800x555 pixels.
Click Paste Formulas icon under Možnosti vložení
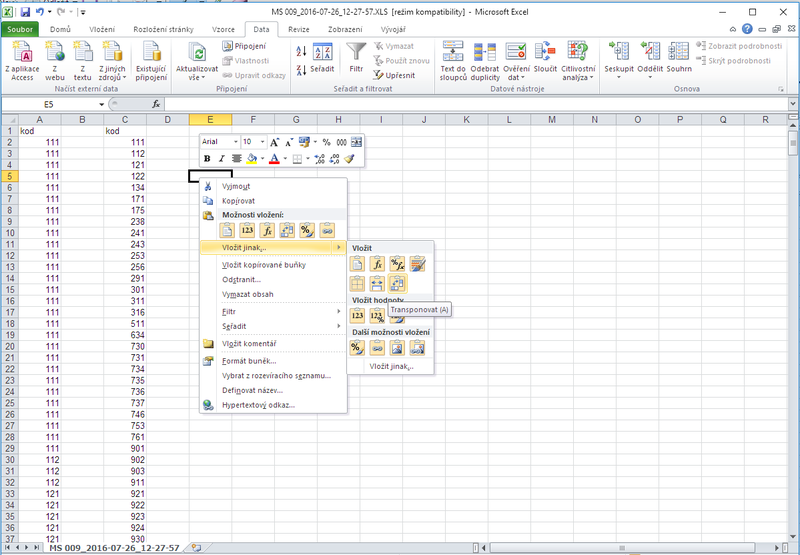267,230
